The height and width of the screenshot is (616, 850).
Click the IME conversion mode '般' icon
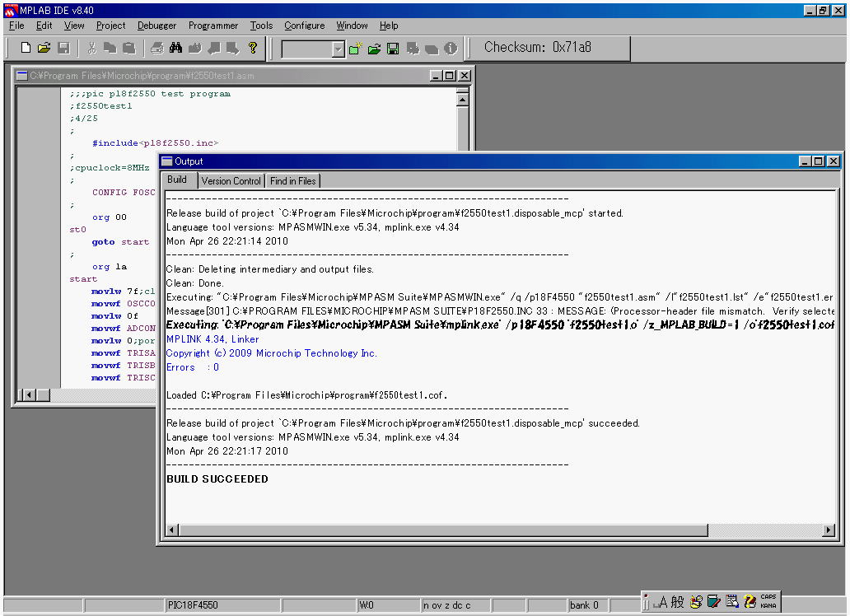coord(678,602)
